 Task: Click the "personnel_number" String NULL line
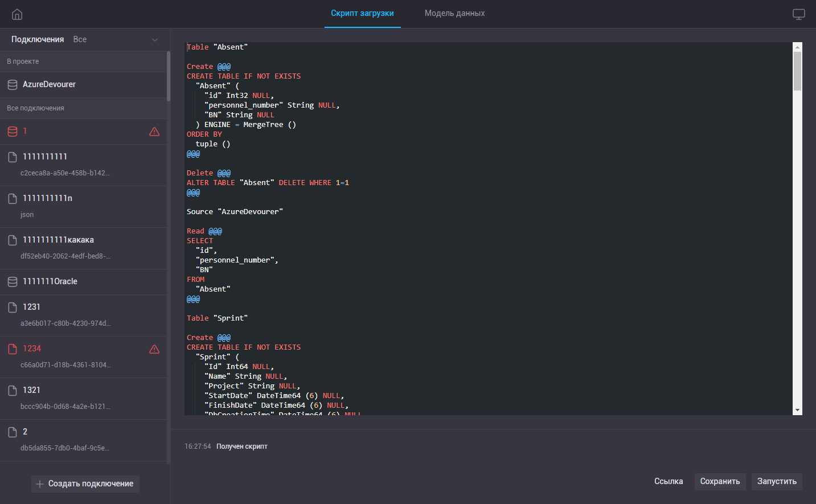[272, 105]
